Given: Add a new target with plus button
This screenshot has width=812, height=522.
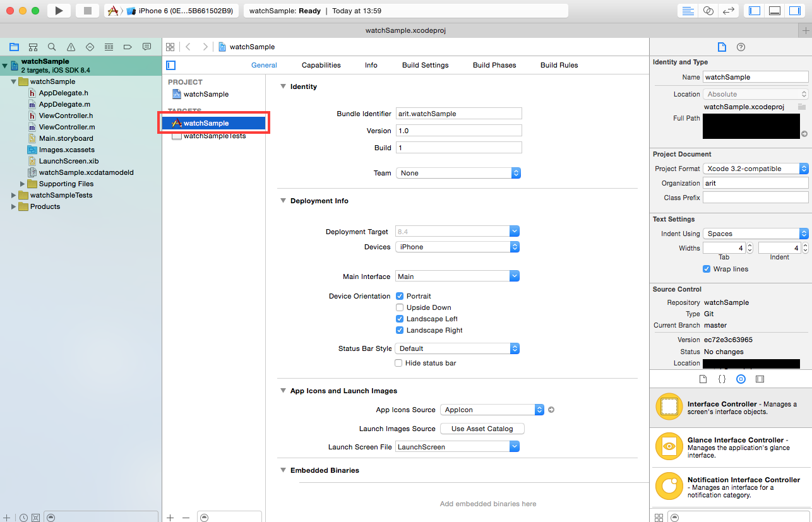Looking at the screenshot, I should point(170,517).
